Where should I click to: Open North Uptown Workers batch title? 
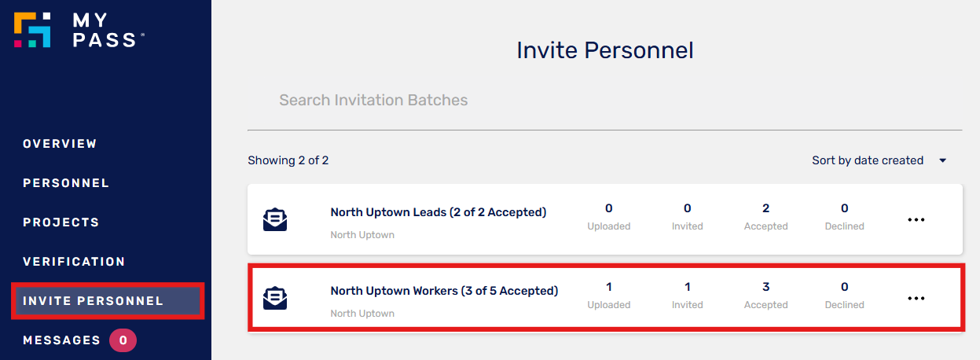pyautogui.click(x=444, y=291)
